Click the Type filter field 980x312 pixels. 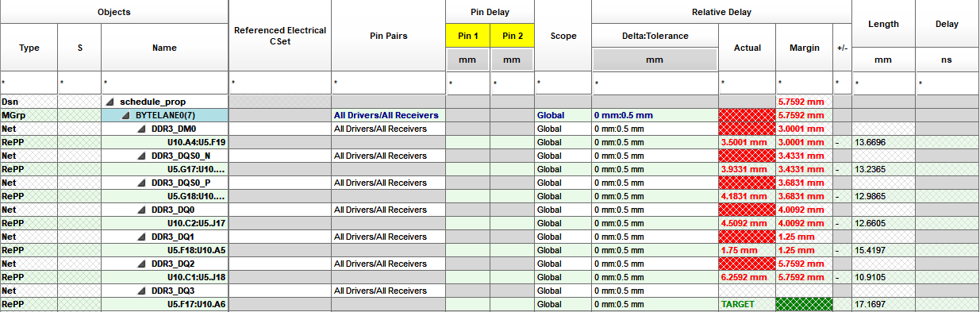[x=29, y=83]
